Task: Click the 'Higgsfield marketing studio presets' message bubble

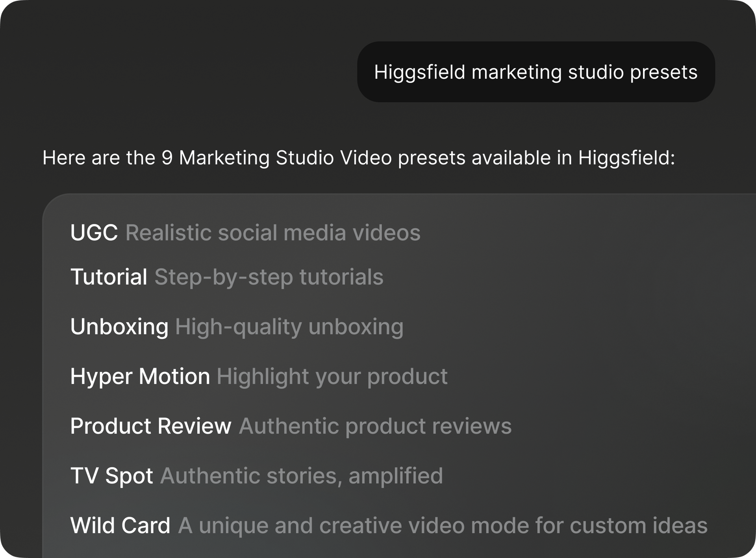Action: [535, 72]
